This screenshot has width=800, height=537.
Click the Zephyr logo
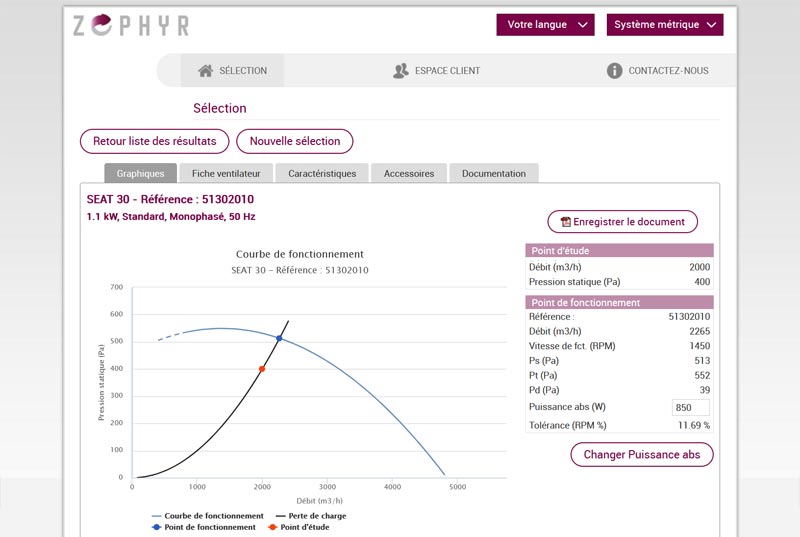coord(131,25)
